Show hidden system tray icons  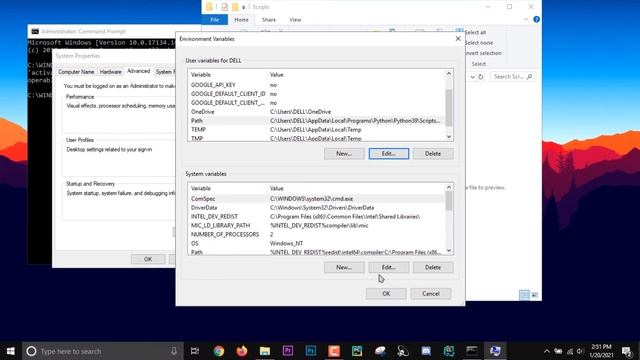click(547, 351)
